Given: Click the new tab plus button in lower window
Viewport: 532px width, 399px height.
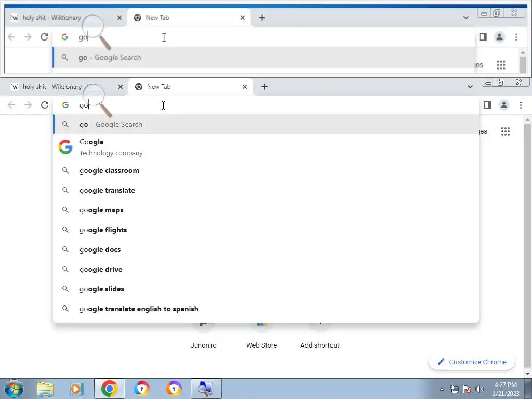Looking at the screenshot, I should [264, 87].
